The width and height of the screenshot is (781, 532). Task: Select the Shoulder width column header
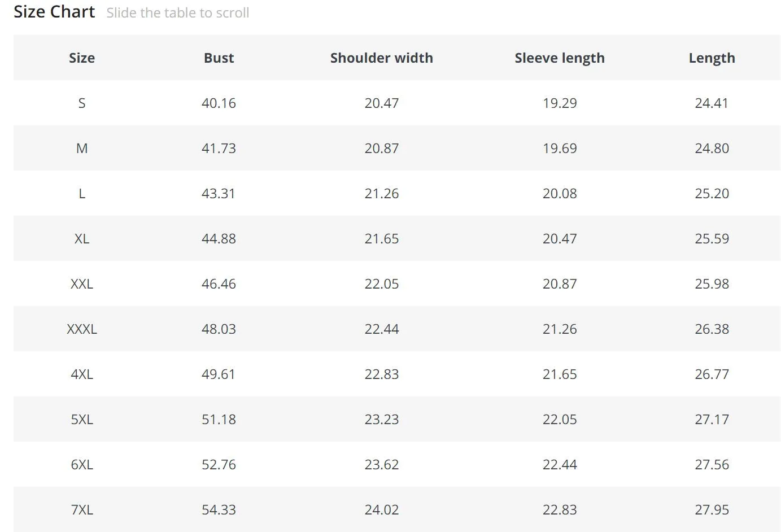click(381, 58)
